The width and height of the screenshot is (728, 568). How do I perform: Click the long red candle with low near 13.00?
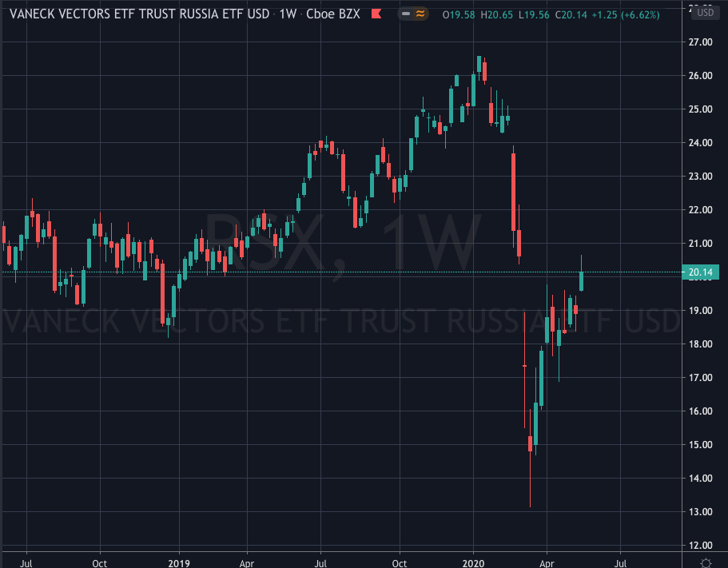tap(530, 443)
